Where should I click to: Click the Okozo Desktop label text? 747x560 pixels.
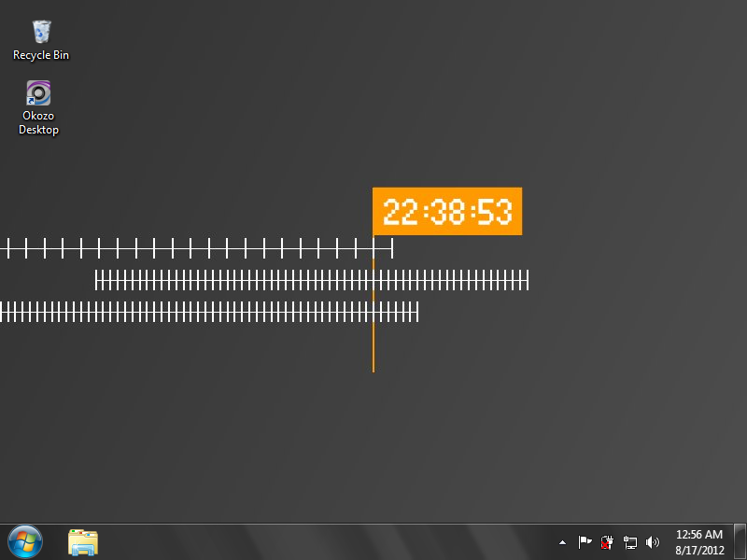(x=38, y=123)
